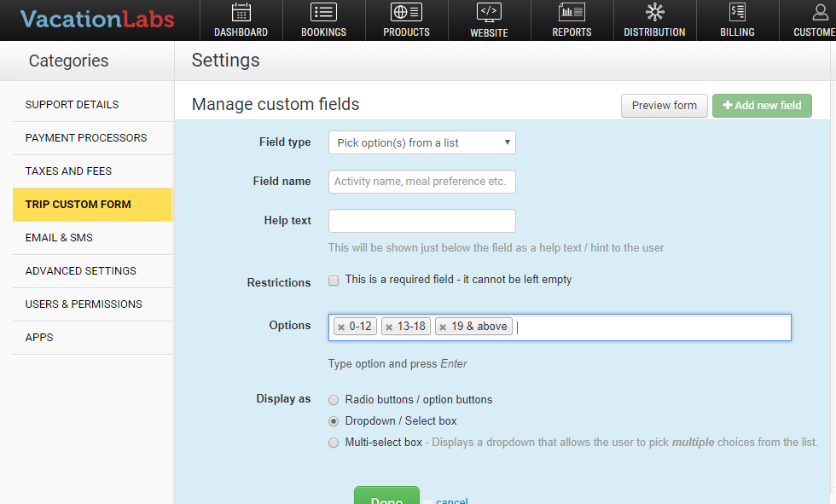Open the Dashboard calendar icon
Screen dimensions: 836x504
tap(241, 14)
